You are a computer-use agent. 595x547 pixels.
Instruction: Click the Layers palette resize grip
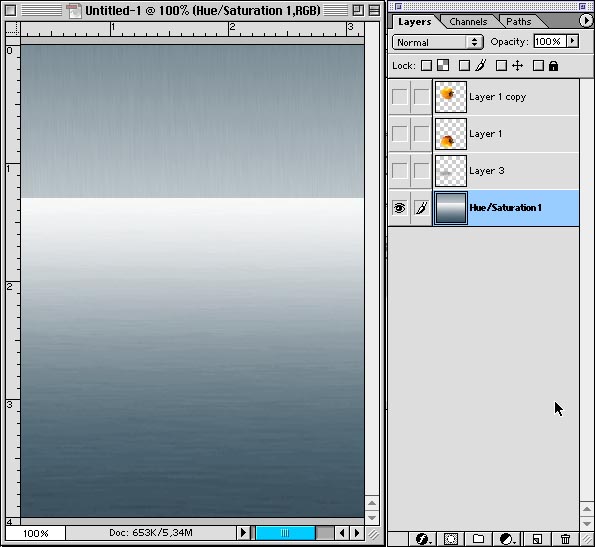[x=587, y=539]
